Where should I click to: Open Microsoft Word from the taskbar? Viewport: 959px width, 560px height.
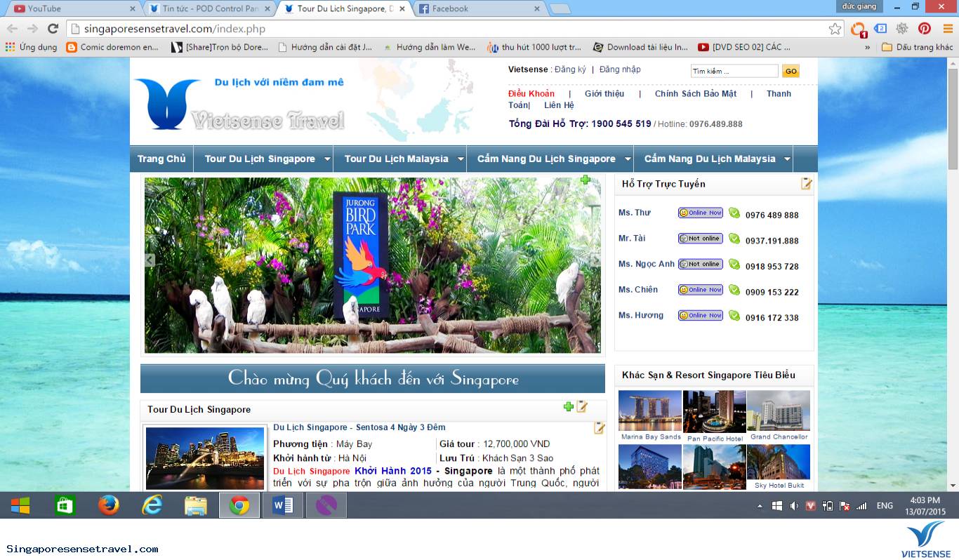tap(282, 505)
